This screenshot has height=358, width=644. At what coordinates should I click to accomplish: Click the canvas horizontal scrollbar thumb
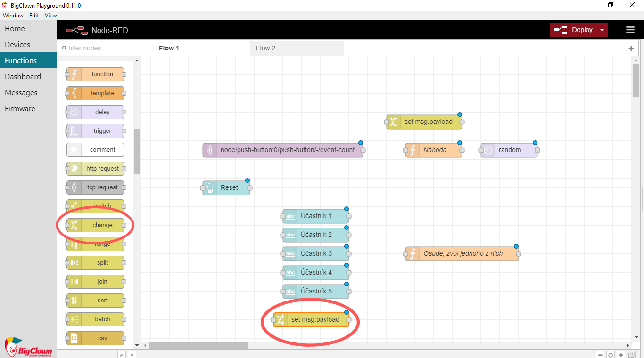point(199,345)
